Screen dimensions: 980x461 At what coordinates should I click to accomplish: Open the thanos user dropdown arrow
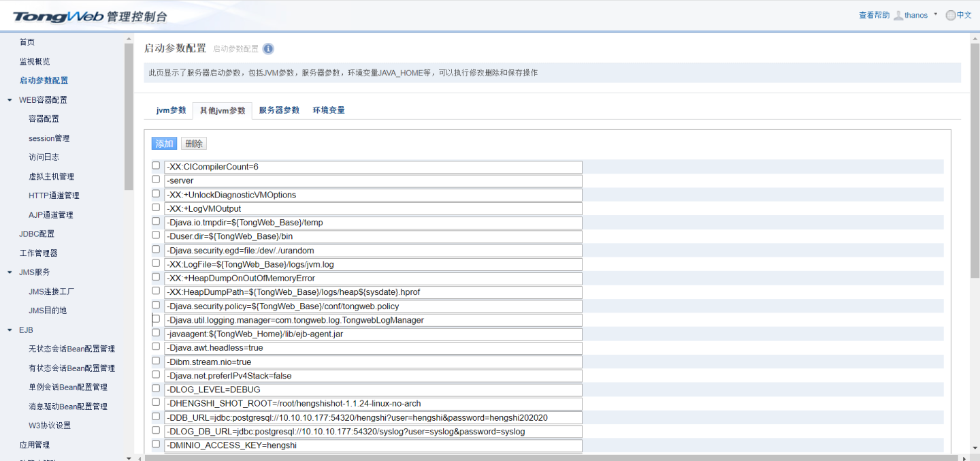pyautogui.click(x=936, y=14)
